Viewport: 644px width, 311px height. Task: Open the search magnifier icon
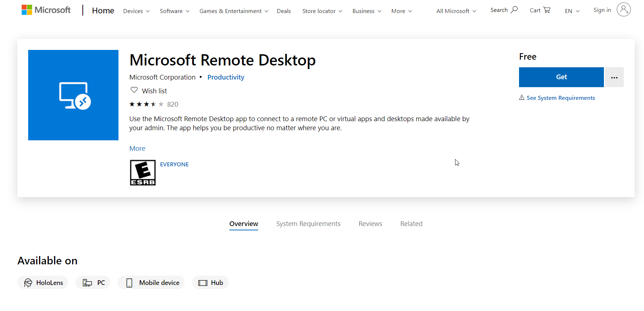[x=514, y=10]
